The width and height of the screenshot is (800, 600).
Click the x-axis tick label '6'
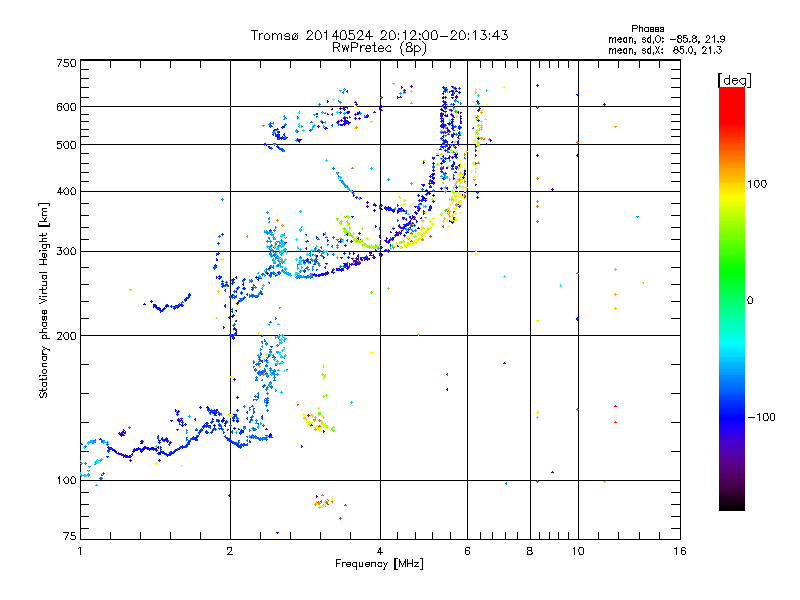(x=467, y=551)
